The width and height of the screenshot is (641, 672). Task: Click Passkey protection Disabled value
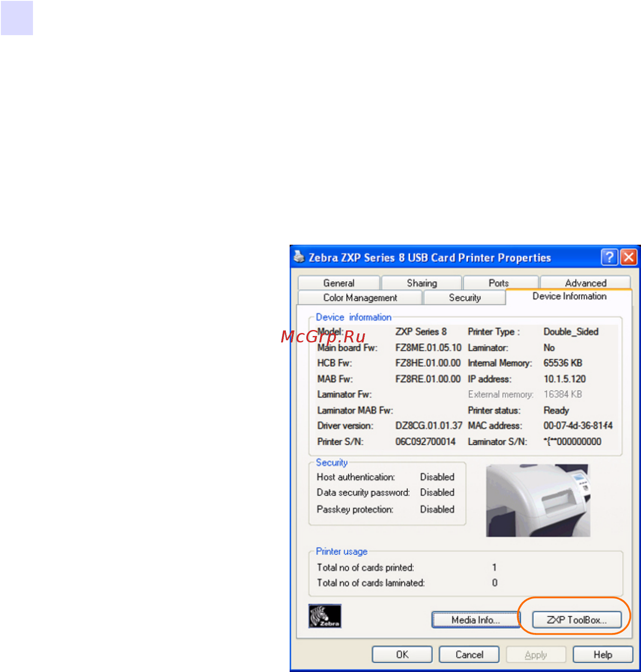tap(437, 509)
